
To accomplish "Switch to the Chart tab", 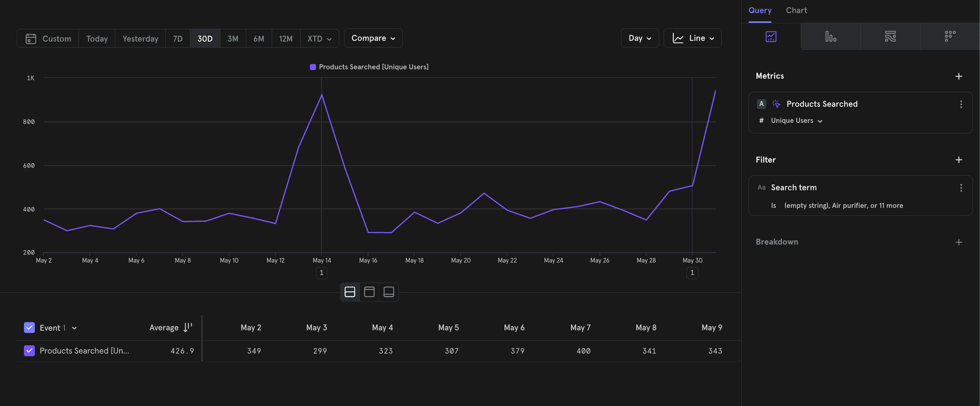I will 796,10.
